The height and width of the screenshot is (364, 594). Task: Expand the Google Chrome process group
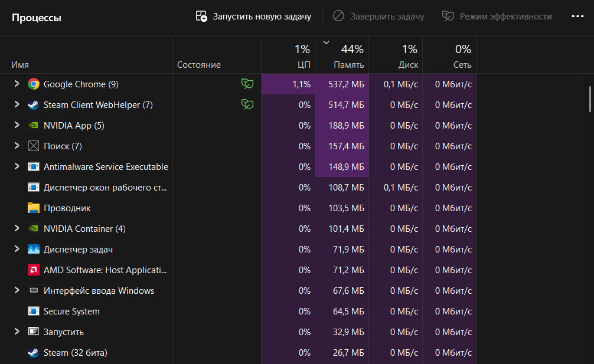[17, 84]
